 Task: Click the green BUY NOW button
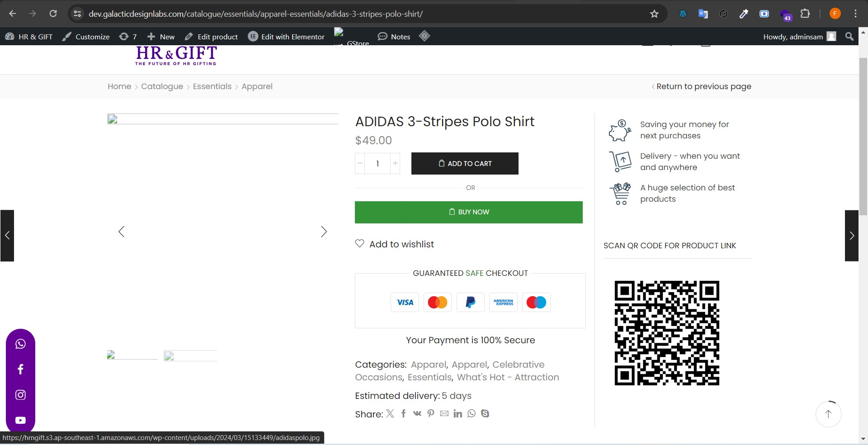469,212
